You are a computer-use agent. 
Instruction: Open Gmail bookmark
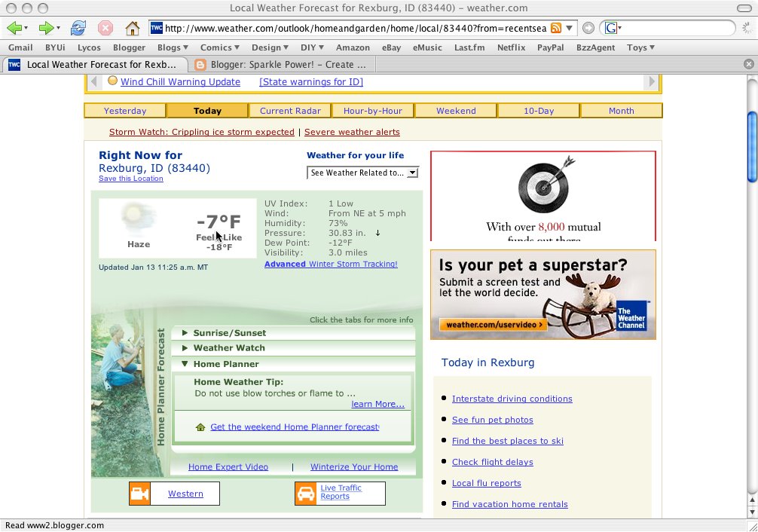point(20,47)
